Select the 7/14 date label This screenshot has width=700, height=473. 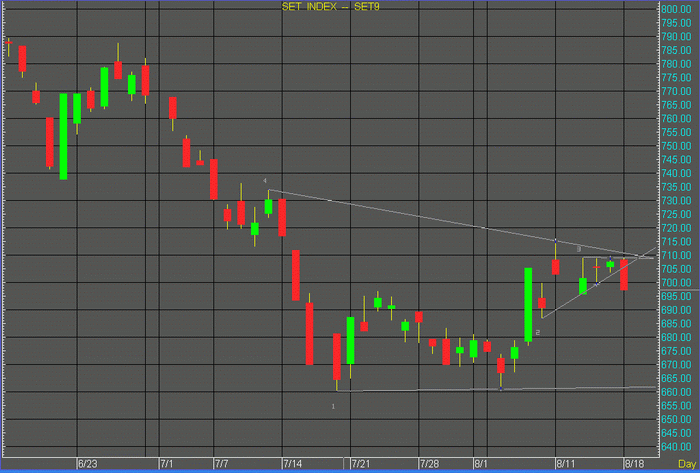pyautogui.click(x=292, y=464)
